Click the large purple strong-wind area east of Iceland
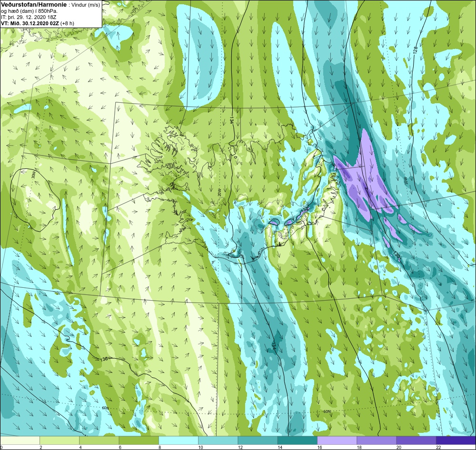The image size is (476, 450). click(364, 179)
